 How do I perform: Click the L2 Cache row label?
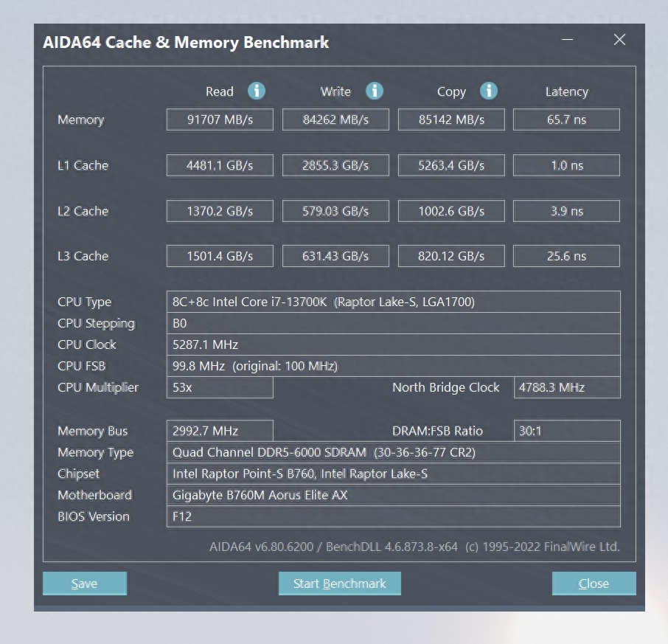(83, 211)
